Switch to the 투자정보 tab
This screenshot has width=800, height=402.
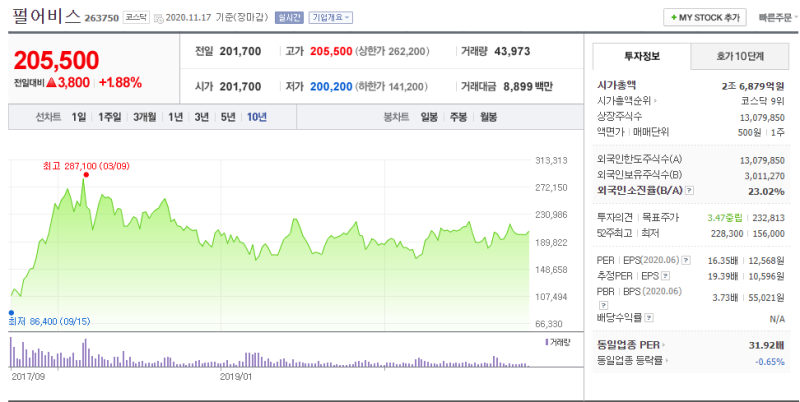point(642,56)
